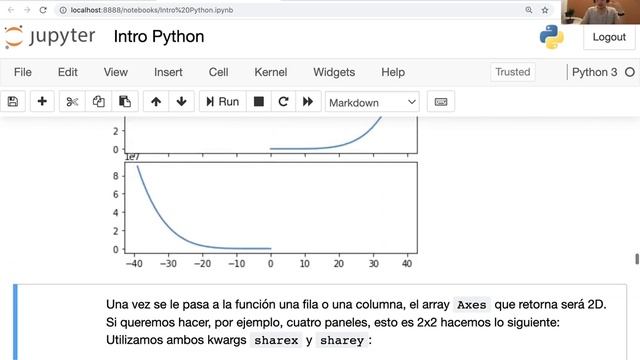Open the View menu
The image size is (640, 360).
(116, 72)
